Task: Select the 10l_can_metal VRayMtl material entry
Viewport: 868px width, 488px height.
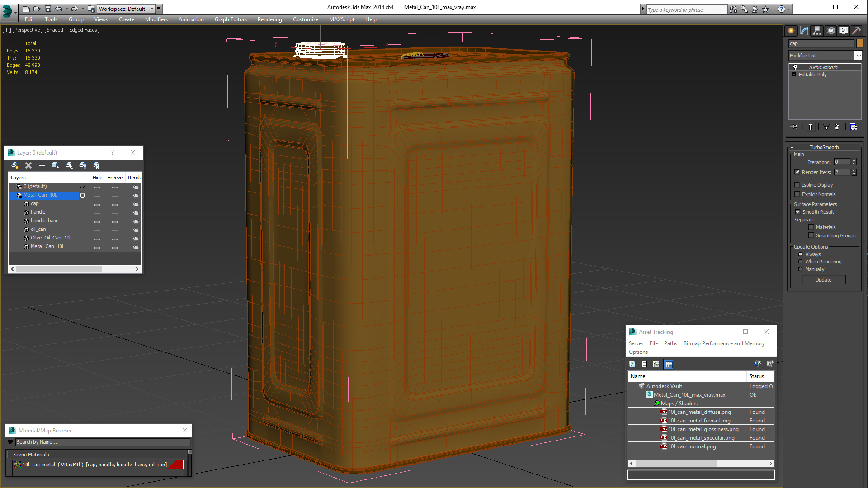Action: [98, 465]
